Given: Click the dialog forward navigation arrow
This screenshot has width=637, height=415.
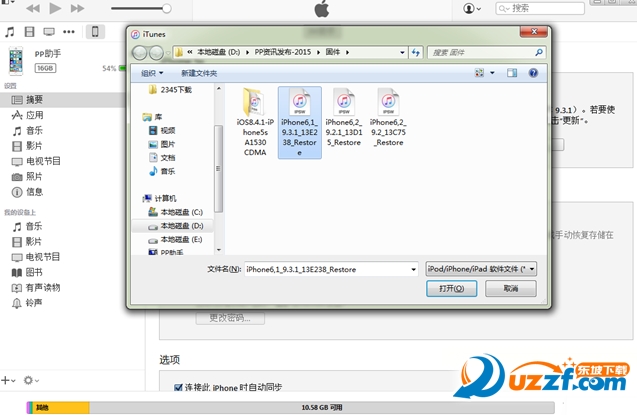Looking at the screenshot, I should point(156,52).
